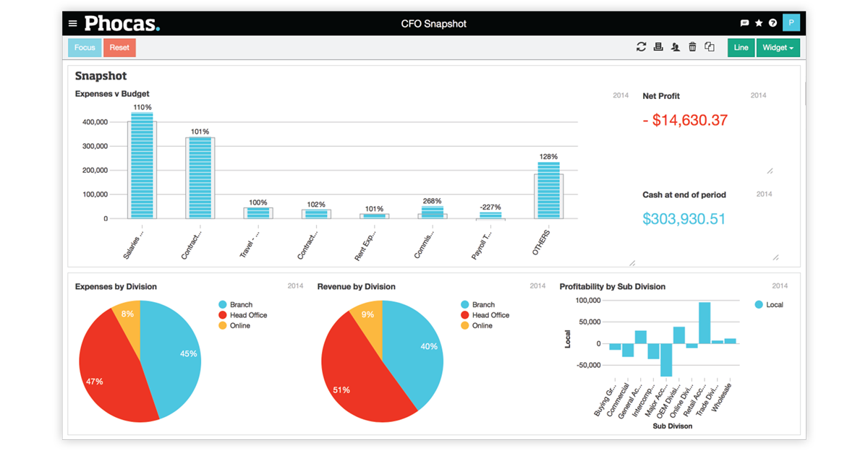Open the hamburger navigation menu
This screenshot has width=868, height=451.
click(x=72, y=22)
